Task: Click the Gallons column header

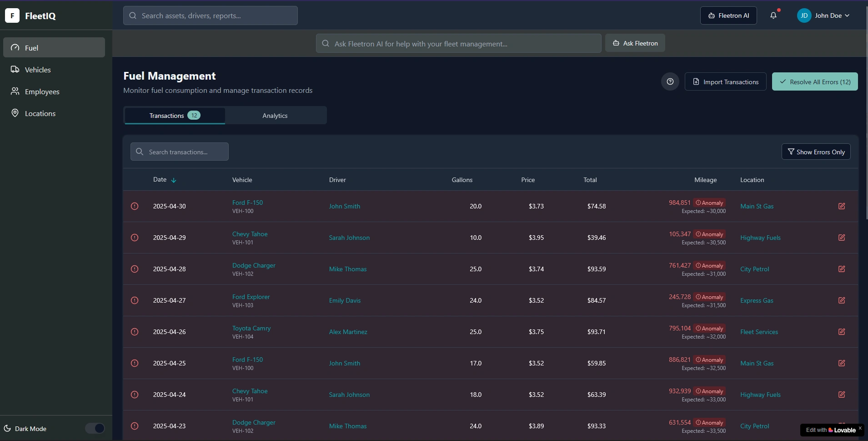Action: 462,180
